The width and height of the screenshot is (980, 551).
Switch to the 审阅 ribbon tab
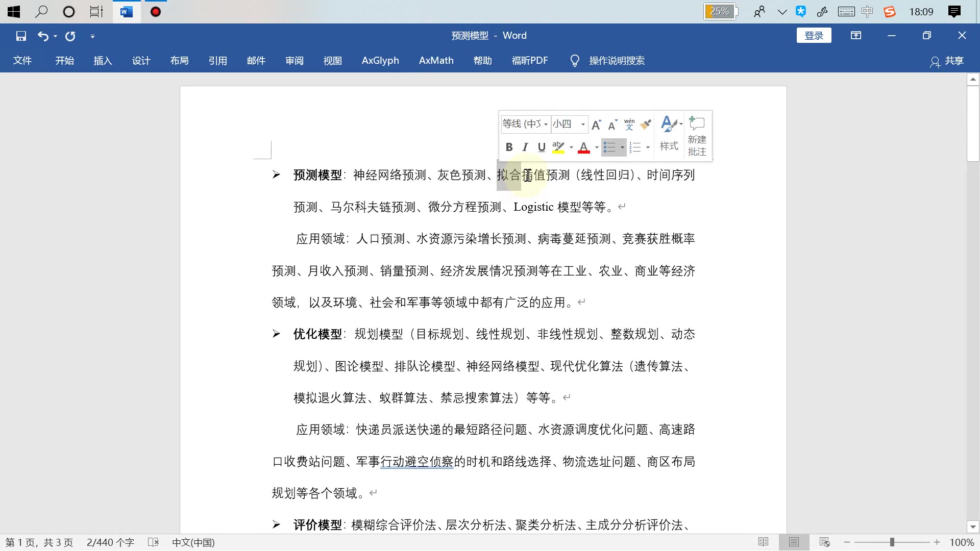coord(294,61)
